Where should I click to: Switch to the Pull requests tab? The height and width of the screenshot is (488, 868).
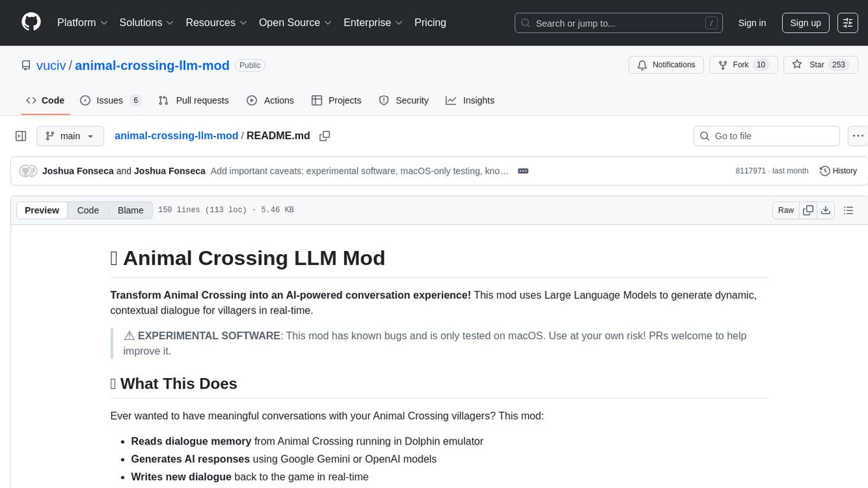pyautogui.click(x=193, y=100)
